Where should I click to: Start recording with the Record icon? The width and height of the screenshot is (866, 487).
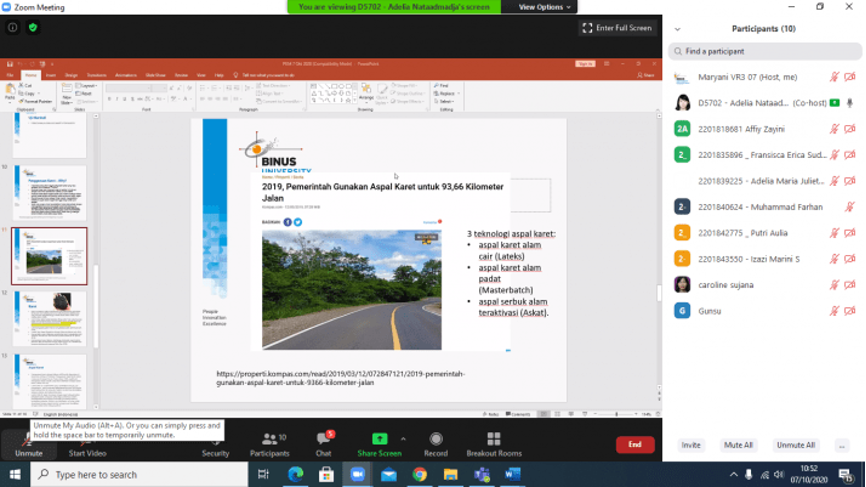coord(436,440)
